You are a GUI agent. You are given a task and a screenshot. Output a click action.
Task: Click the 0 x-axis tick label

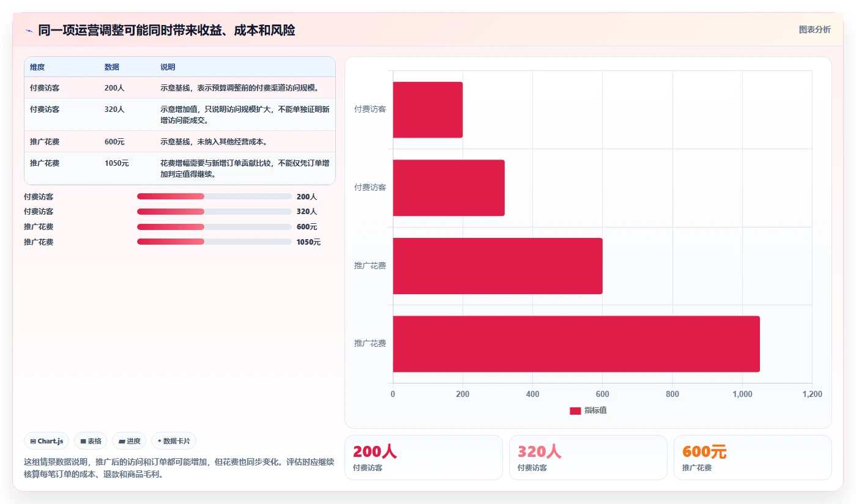[x=393, y=395]
